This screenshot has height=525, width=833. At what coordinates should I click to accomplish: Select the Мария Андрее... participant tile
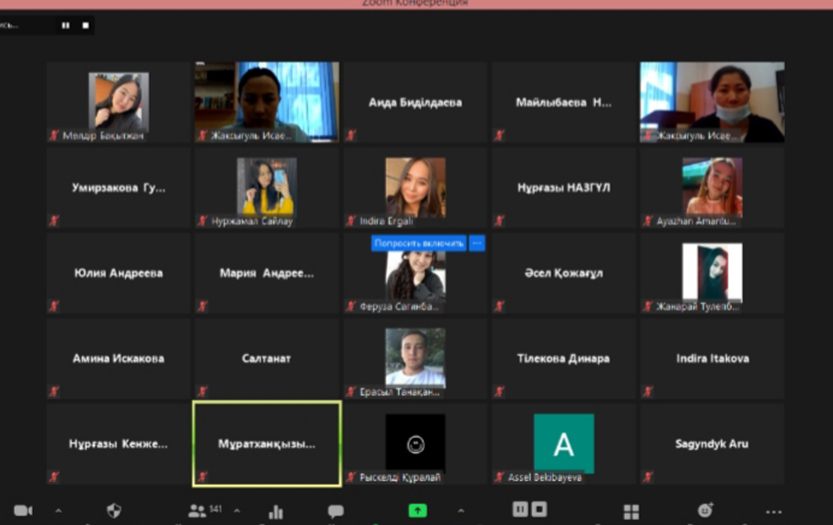click(x=267, y=273)
